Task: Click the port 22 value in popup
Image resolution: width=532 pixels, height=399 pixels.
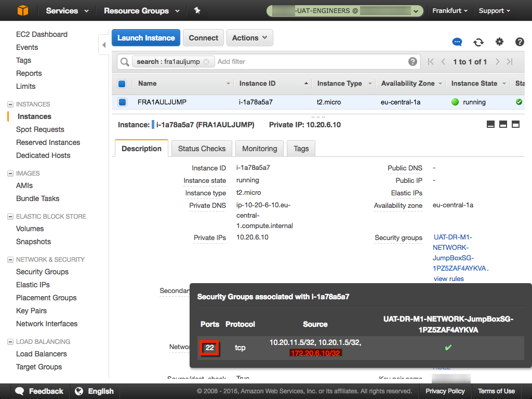Action: pyautogui.click(x=210, y=348)
